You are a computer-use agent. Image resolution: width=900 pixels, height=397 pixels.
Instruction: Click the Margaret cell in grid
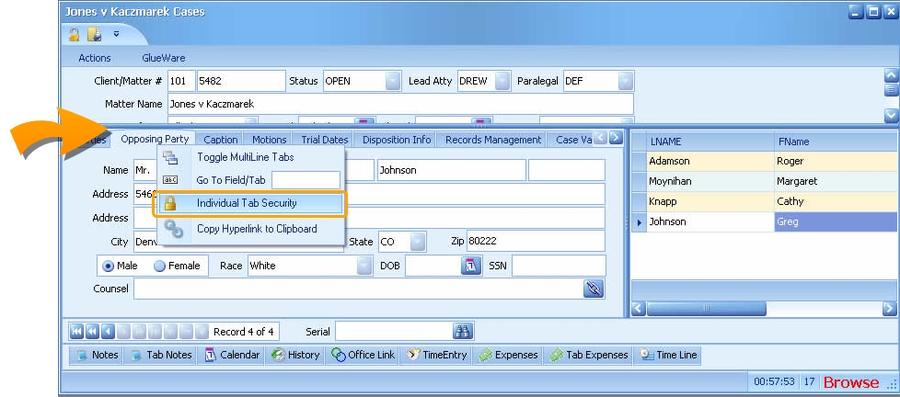(x=836, y=181)
